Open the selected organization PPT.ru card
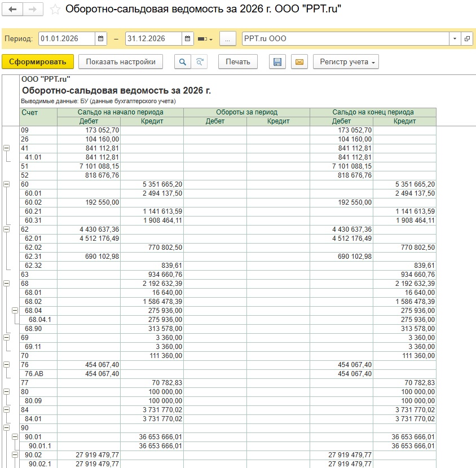Screen dimensions: 476x468 point(468,39)
